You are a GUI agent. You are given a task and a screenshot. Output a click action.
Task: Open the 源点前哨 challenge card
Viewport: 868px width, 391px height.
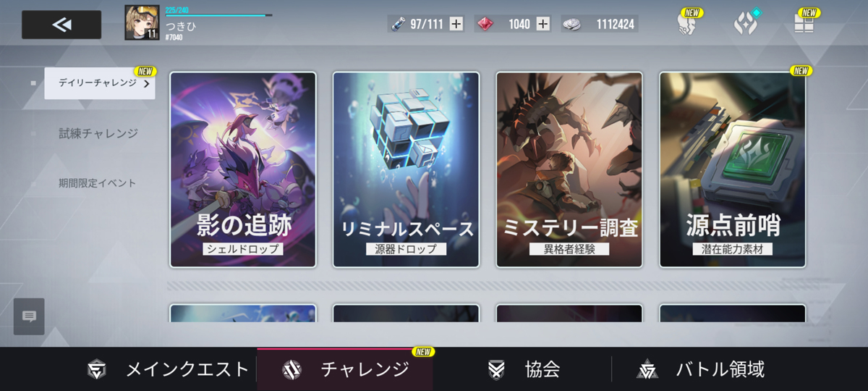733,169
